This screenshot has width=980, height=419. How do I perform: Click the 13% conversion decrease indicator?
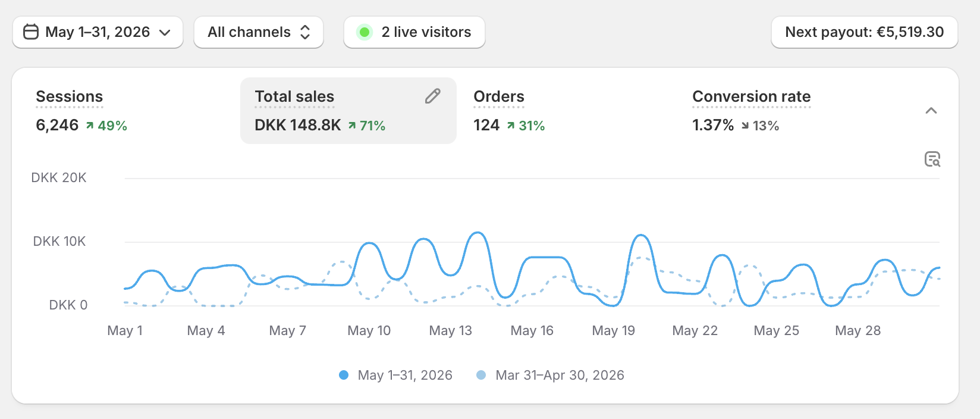pyautogui.click(x=760, y=126)
